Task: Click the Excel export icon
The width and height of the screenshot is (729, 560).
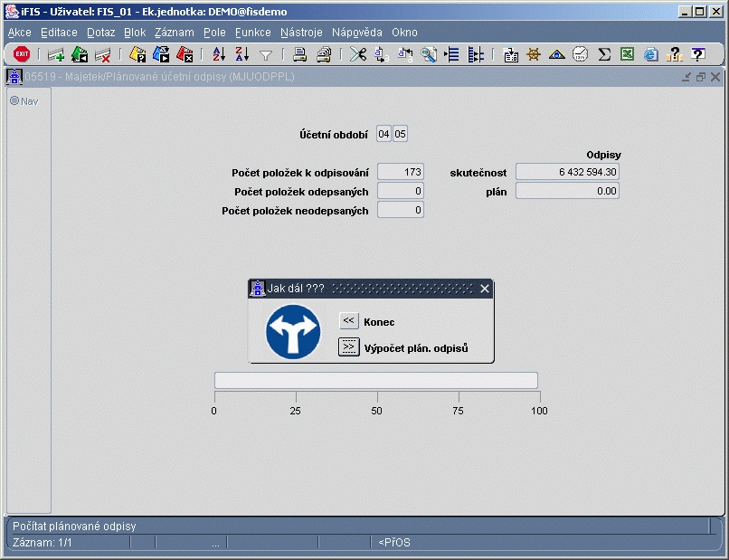Action: pyautogui.click(x=628, y=55)
